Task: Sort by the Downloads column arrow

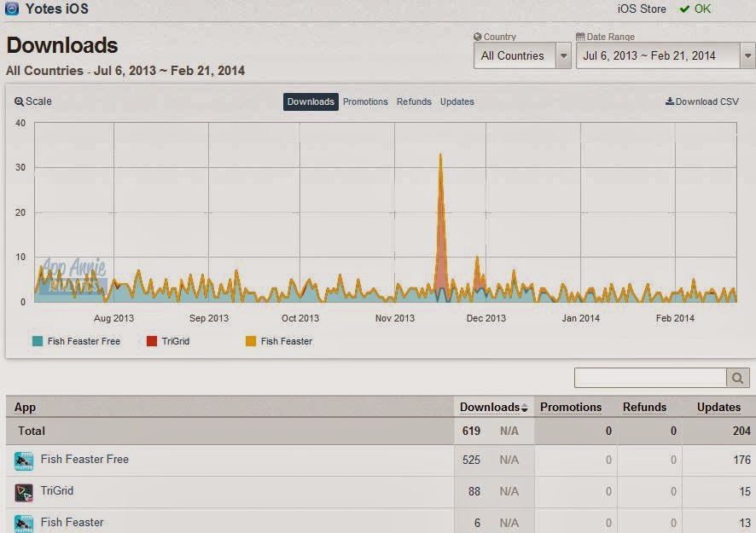Action: point(525,408)
